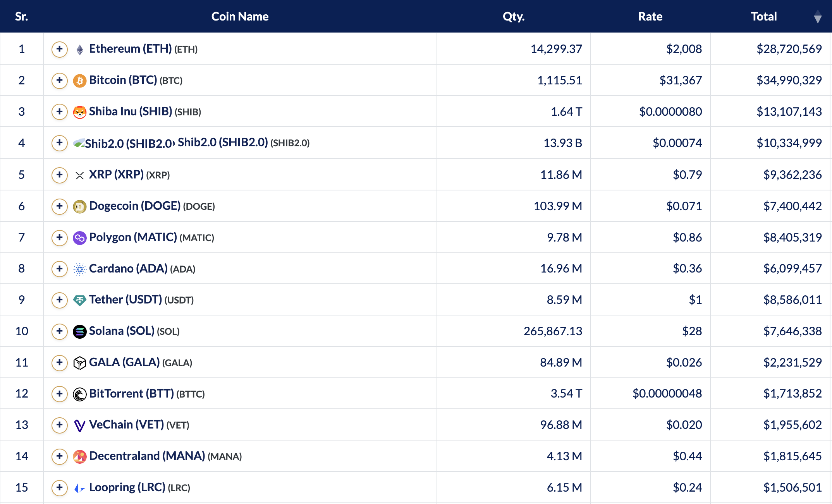Click the Shib2.0 broken image icon
The image size is (832, 504).
tap(79, 143)
